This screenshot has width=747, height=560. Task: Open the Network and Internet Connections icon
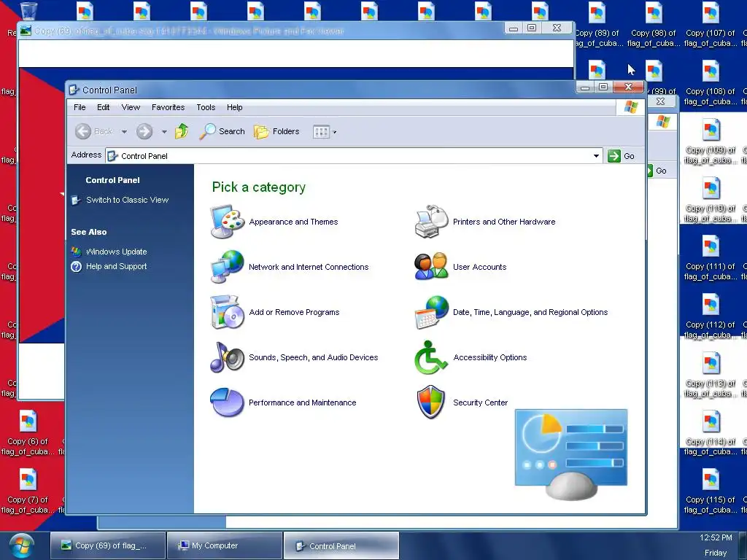(x=228, y=267)
